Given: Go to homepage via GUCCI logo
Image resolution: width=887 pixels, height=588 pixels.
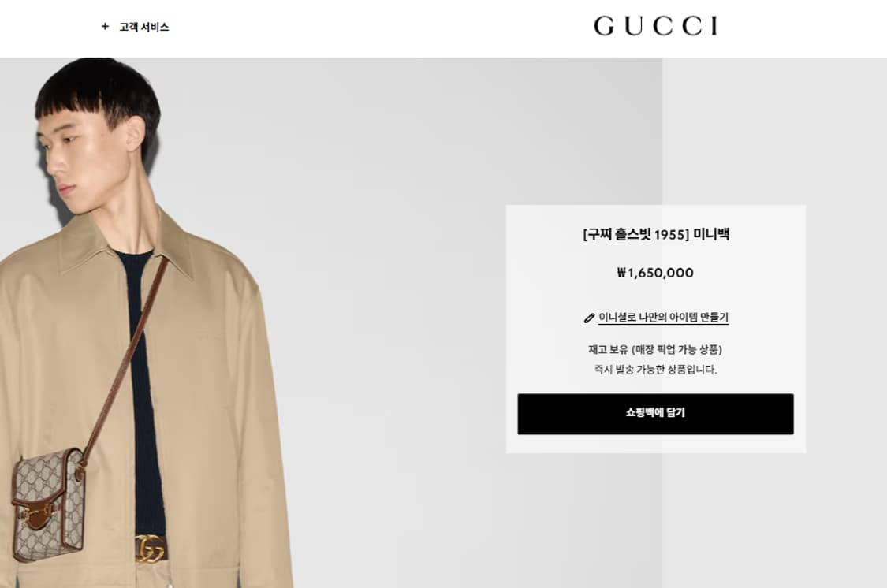Looking at the screenshot, I should click(x=656, y=26).
